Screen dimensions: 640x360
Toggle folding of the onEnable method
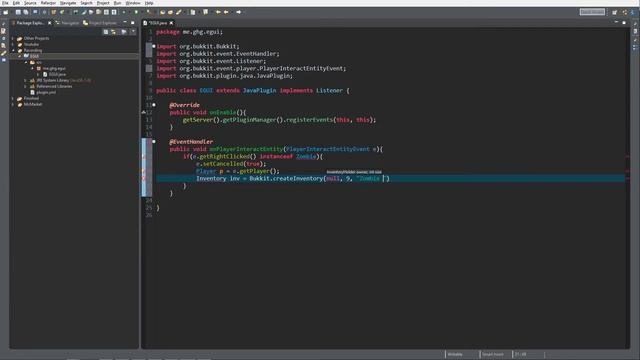[154, 105]
